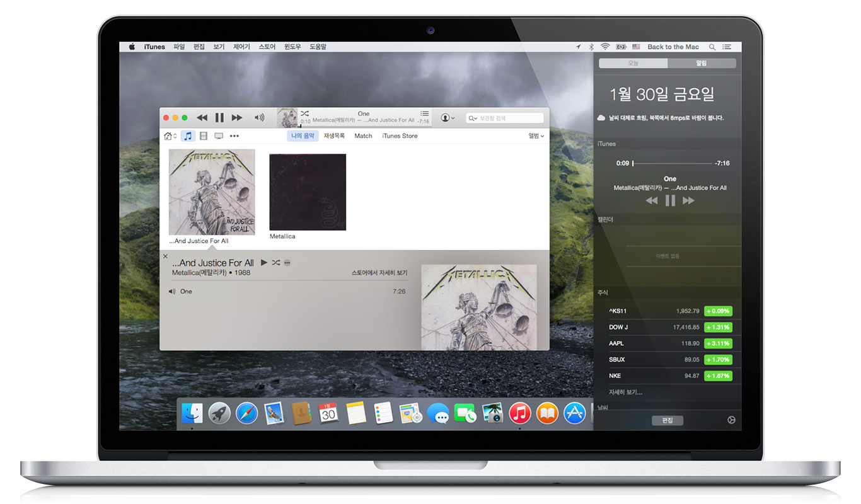
Task: Toggle shuffle in the iTunes now-playing display
Action: (x=304, y=113)
